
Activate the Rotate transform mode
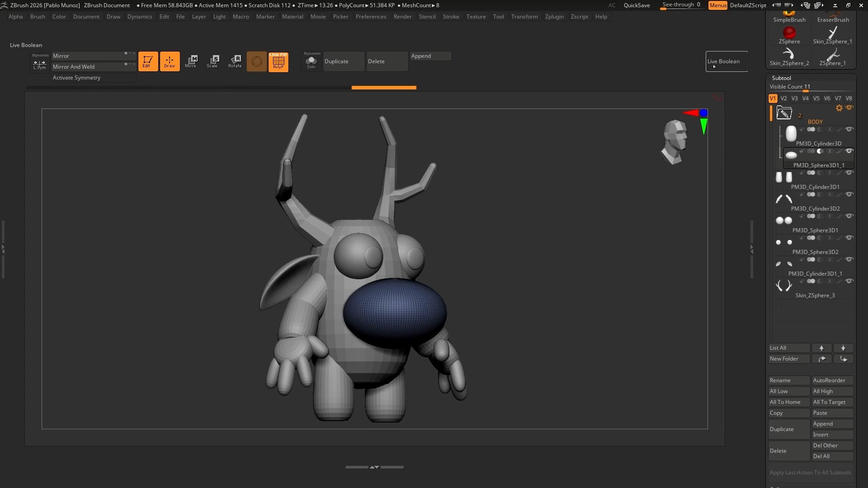[235, 61]
